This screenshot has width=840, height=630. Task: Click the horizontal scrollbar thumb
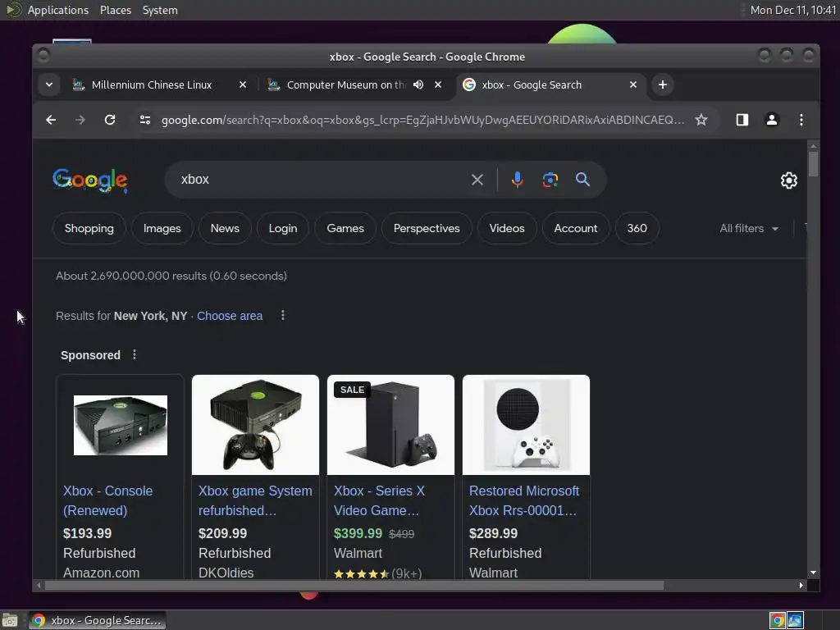coord(354,586)
